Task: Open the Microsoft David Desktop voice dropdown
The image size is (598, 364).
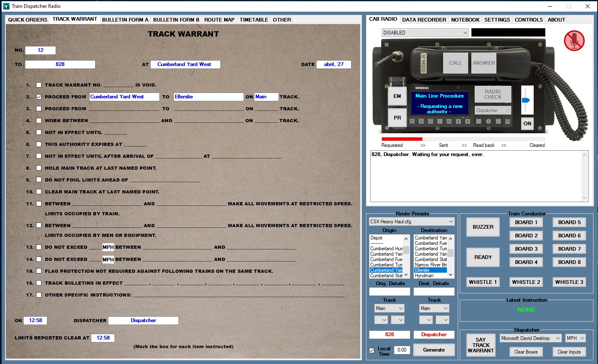Action: [x=531, y=338]
